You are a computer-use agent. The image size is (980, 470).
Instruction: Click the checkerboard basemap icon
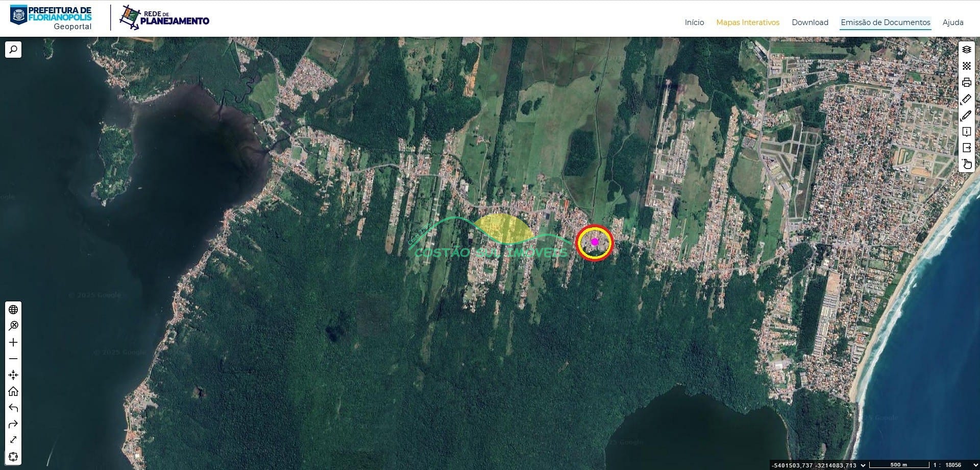[x=966, y=66]
